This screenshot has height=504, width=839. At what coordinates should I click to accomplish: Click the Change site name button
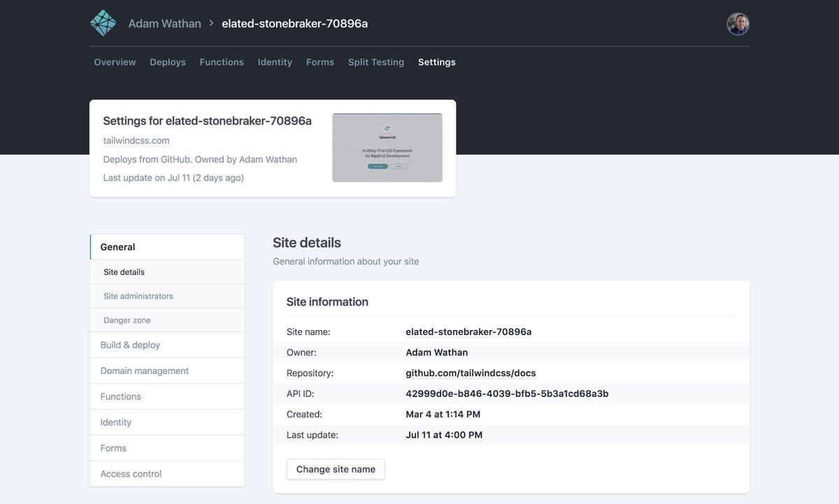(x=336, y=469)
